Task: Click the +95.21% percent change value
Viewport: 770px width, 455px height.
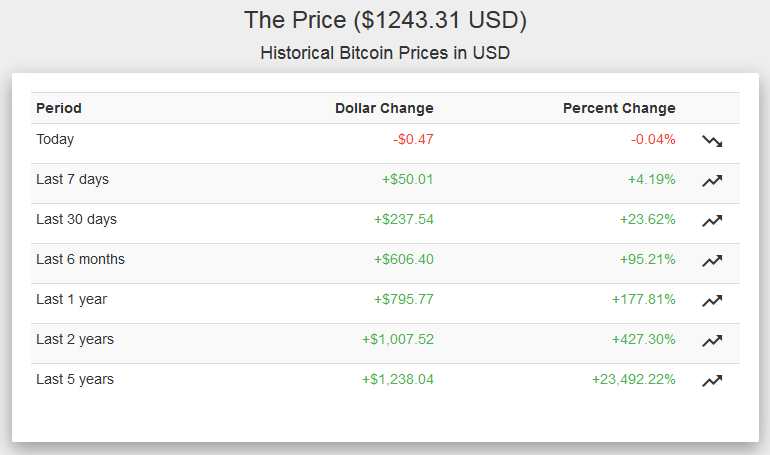Action: 647,259
